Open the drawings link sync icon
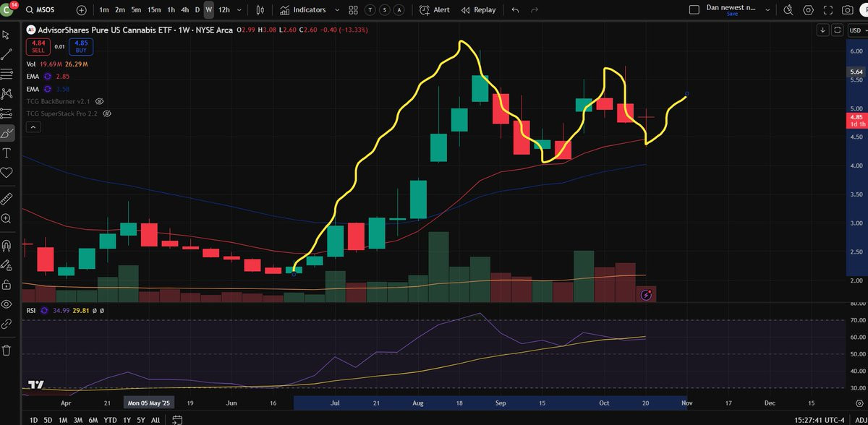The width and height of the screenshot is (868, 425). [7, 324]
